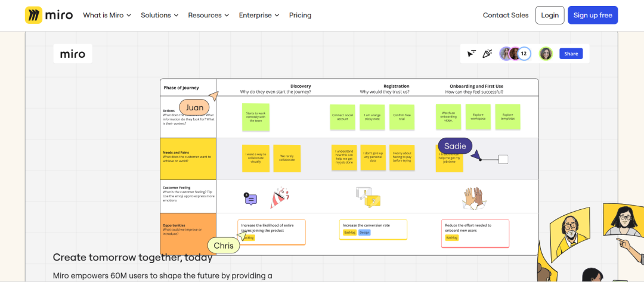Open the Contact Sales link
This screenshot has height=285, width=644.
click(506, 15)
